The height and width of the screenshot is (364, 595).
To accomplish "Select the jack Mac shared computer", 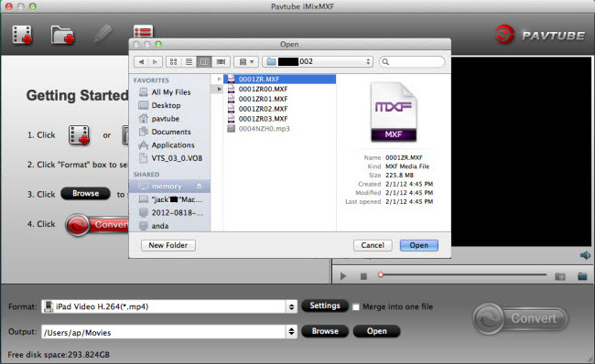I will click(x=171, y=199).
